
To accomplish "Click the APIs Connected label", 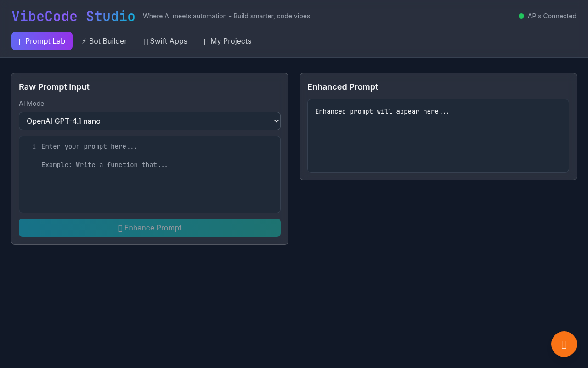I will click(x=552, y=16).
